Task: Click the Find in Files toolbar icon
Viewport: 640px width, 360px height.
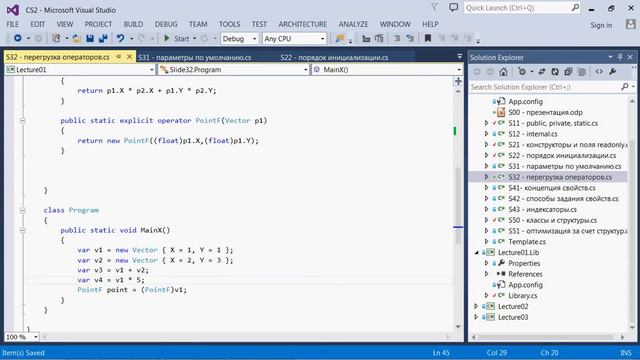Action: click(x=340, y=38)
